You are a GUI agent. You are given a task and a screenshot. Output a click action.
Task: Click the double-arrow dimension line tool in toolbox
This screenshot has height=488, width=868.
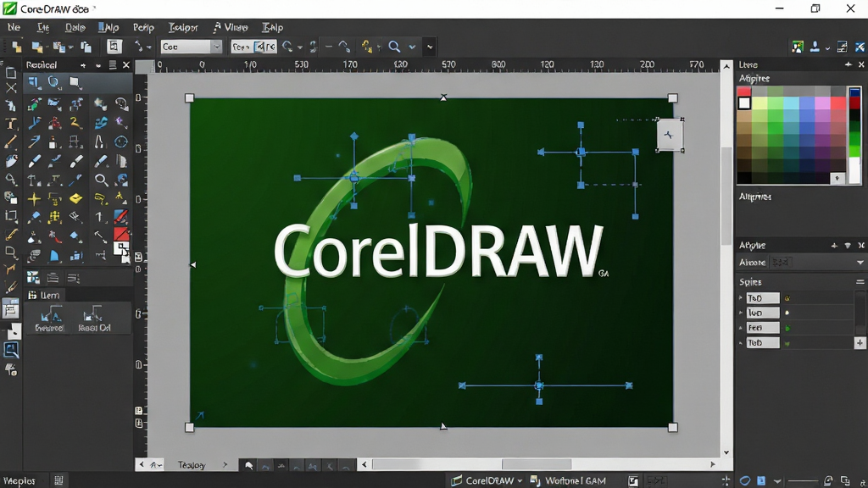tap(100, 236)
